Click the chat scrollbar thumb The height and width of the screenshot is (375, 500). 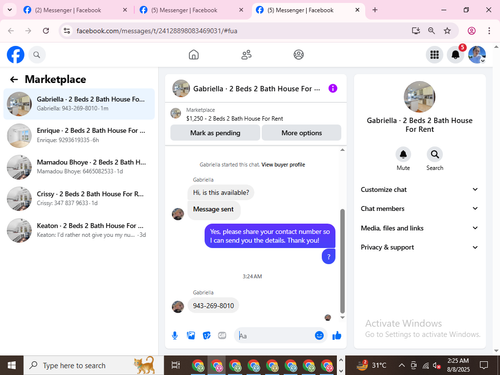tap(342, 261)
